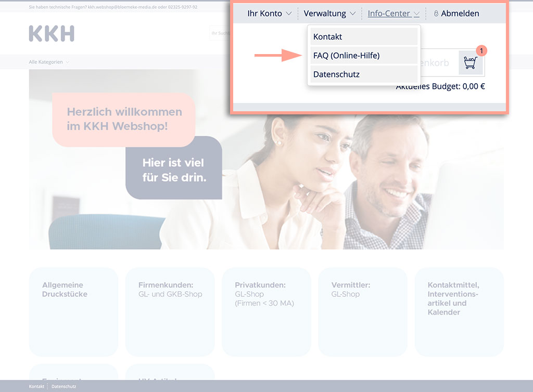Click the Kontakt link in the footer
The image size is (533, 392).
coord(36,386)
